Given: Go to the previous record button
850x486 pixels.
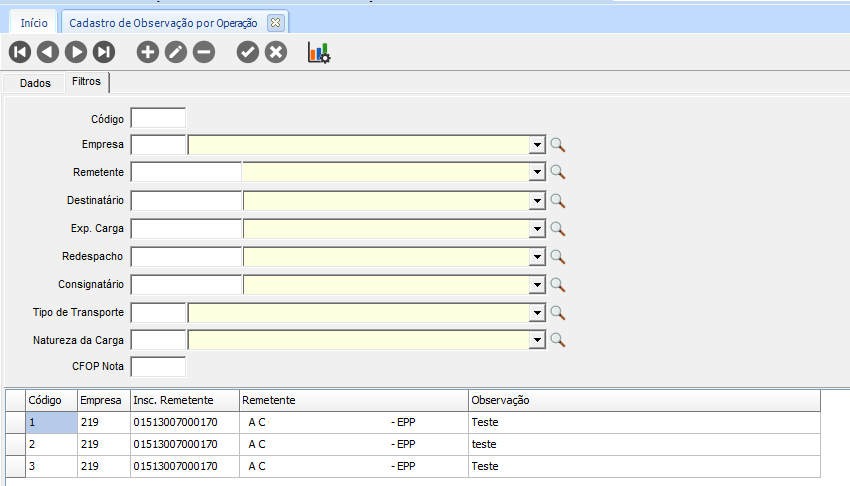Looking at the screenshot, I should [x=48, y=52].
